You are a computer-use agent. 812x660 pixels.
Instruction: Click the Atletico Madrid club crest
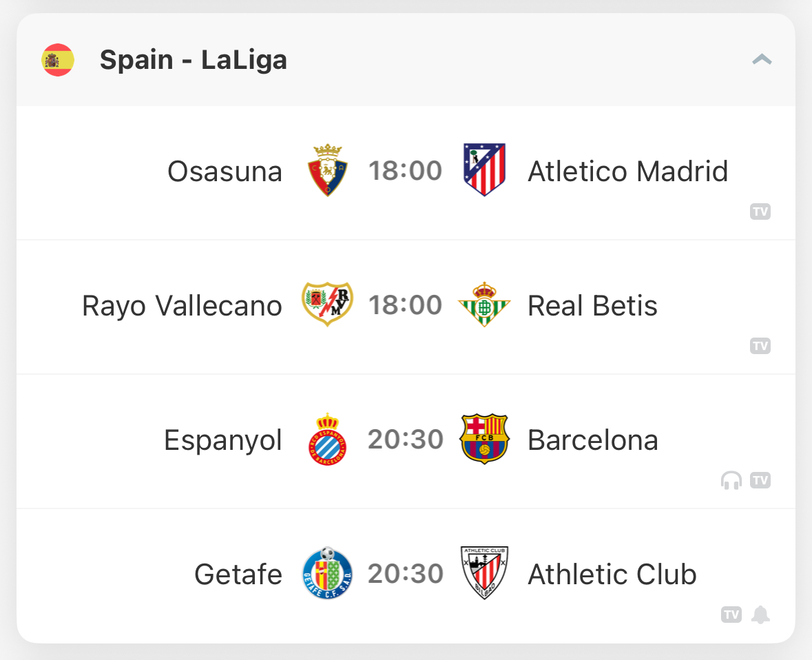(x=484, y=170)
